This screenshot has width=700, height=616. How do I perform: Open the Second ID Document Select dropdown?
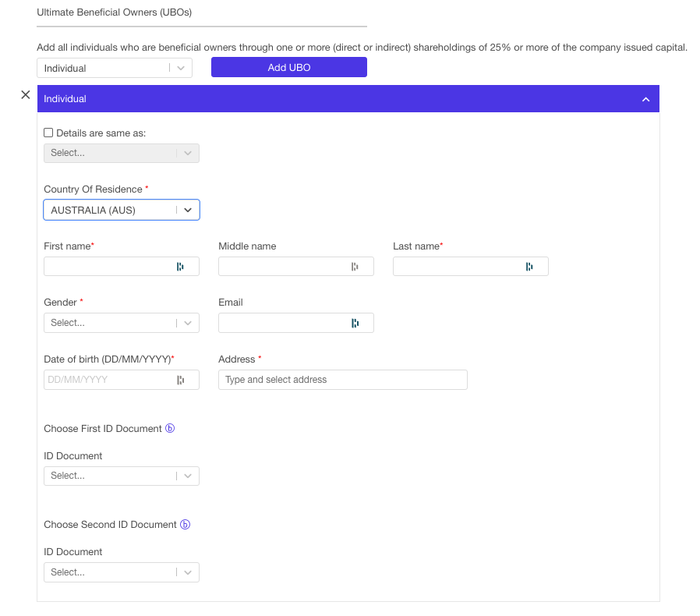pyautogui.click(x=122, y=572)
